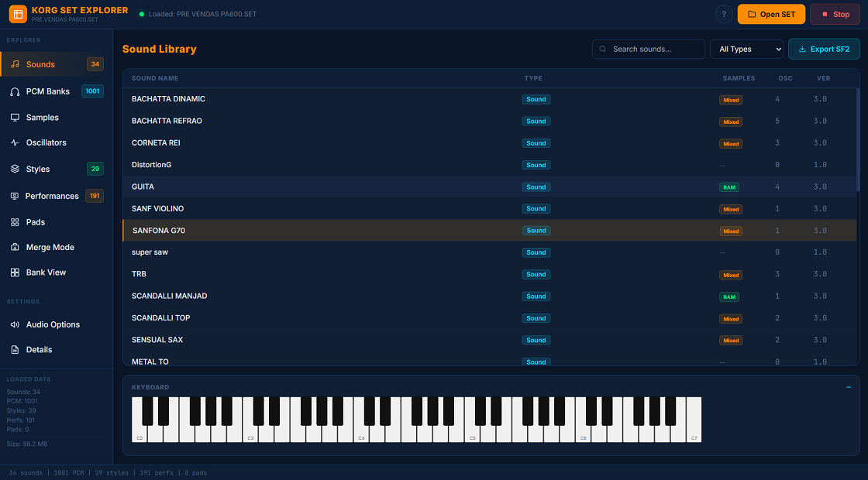868x480 pixels.
Task: Click the Audio Options speaker icon
Action: (x=15, y=324)
